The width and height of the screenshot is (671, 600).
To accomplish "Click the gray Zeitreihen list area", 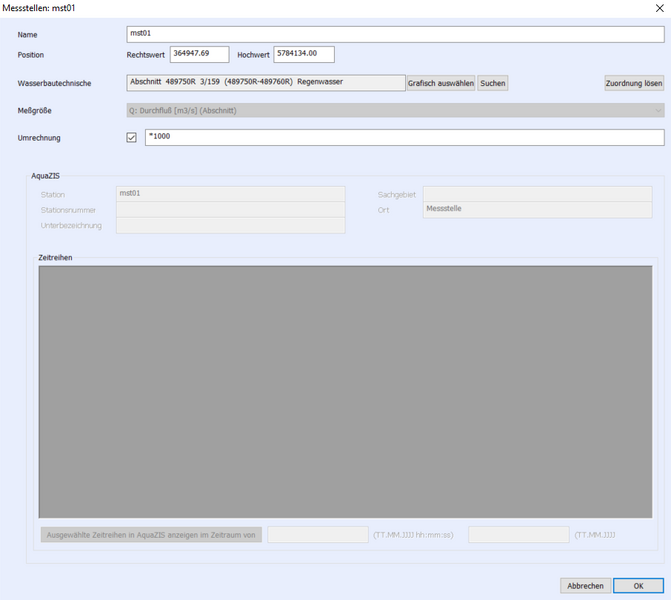I will pyautogui.click(x=345, y=392).
